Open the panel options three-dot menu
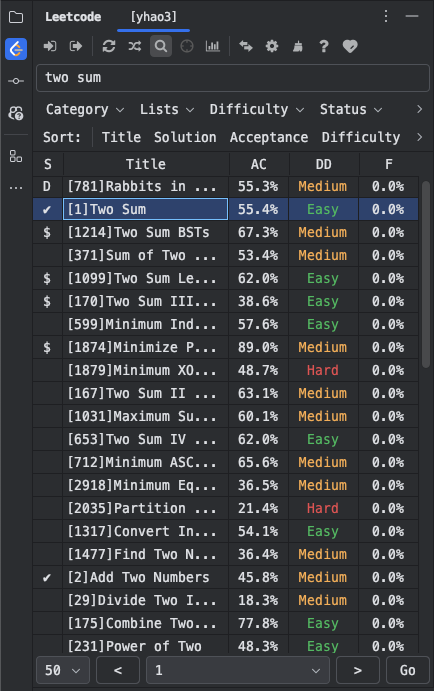The image size is (434, 691). point(386,17)
